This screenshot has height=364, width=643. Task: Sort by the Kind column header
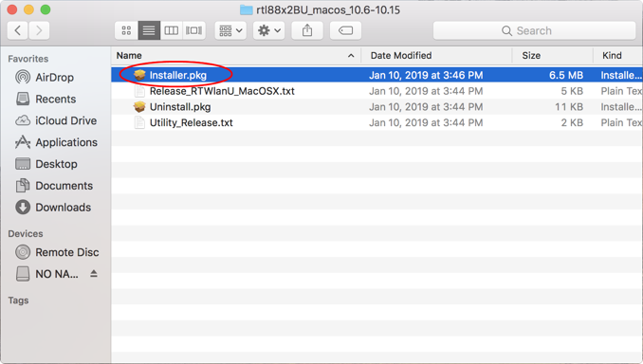click(618, 55)
